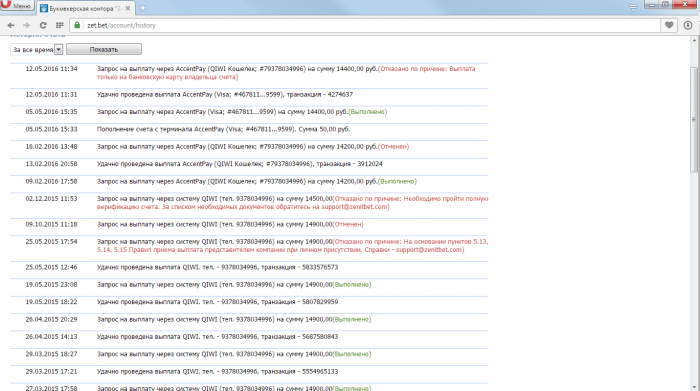
Task: Click the 16.02.2016 Отменен status text
Action: 393,146
